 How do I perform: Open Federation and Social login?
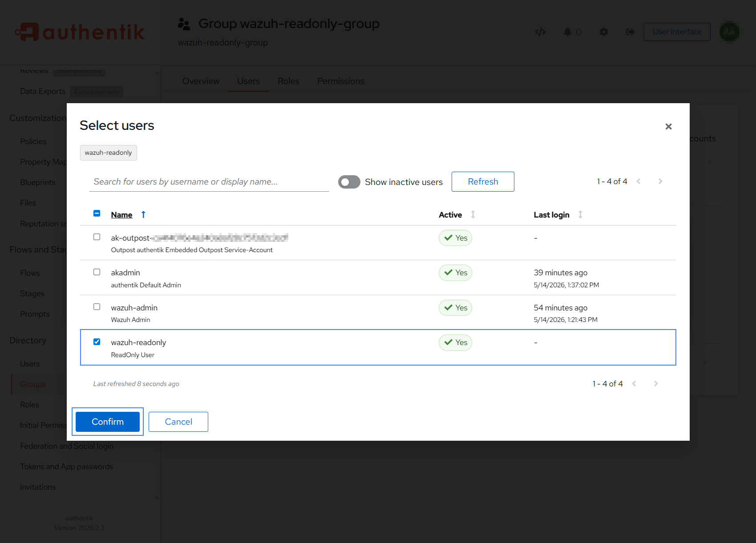(67, 446)
